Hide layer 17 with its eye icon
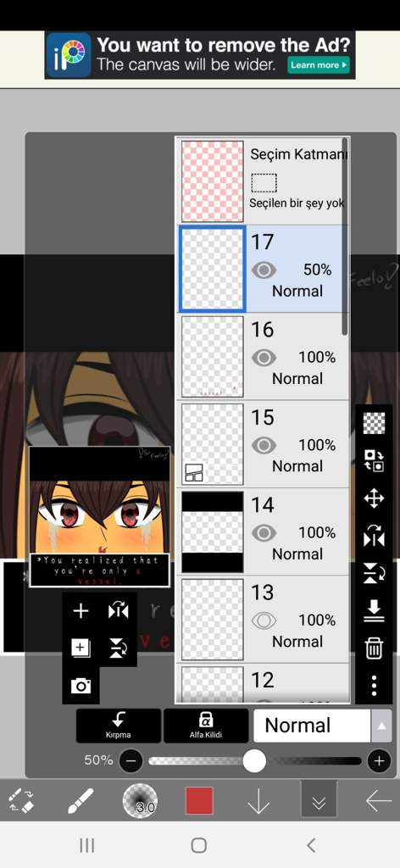400x868 pixels. [264, 270]
